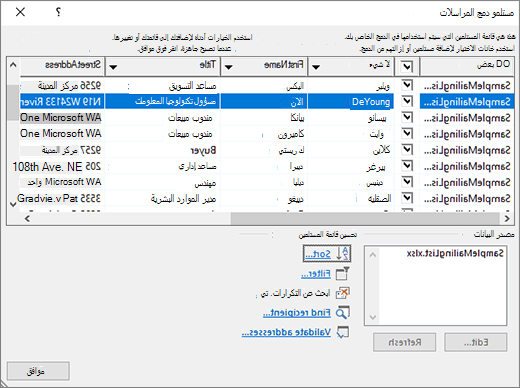This screenshot has width=520, height=388.
Task: Click the Refresh button
Action: pos(404,342)
